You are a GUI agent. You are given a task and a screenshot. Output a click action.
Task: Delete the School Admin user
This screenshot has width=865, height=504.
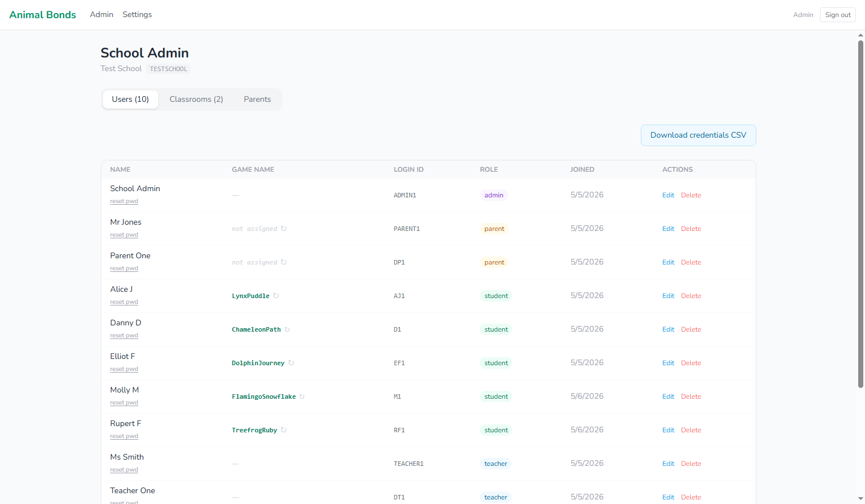tap(691, 195)
